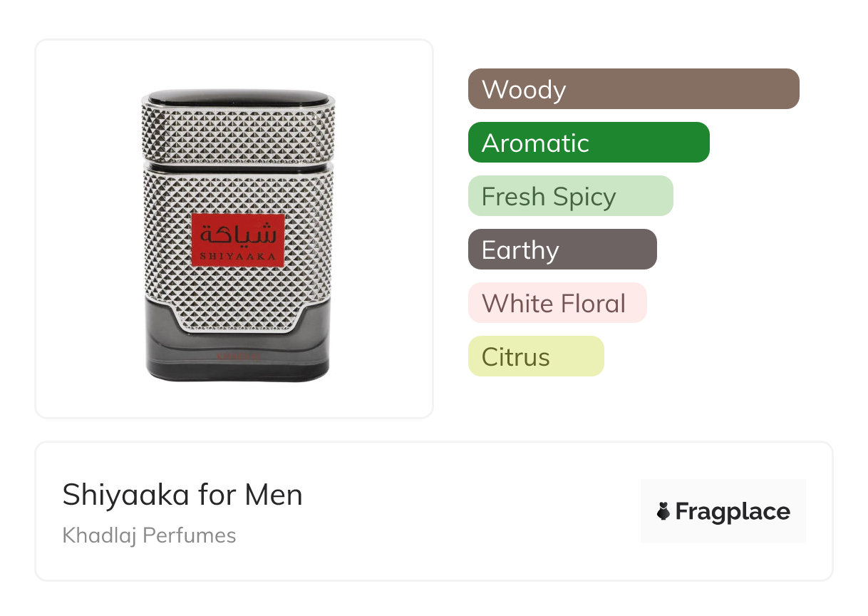Select the Woody accord bar

pyautogui.click(x=633, y=89)
